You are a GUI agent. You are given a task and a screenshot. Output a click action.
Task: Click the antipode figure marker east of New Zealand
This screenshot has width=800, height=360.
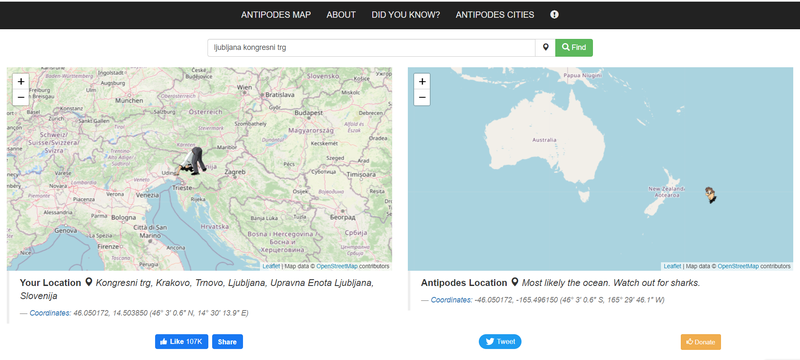tap(710, 195)
